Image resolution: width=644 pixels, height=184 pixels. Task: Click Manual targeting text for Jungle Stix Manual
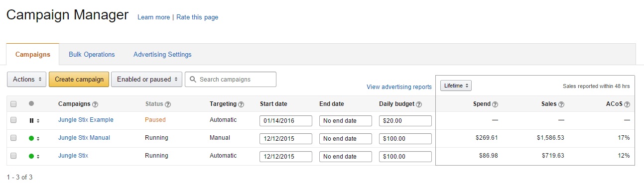tap(220, 138)
